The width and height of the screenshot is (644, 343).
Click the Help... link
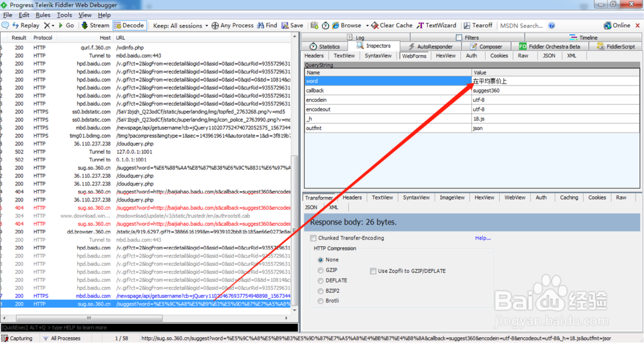[483, 238]
